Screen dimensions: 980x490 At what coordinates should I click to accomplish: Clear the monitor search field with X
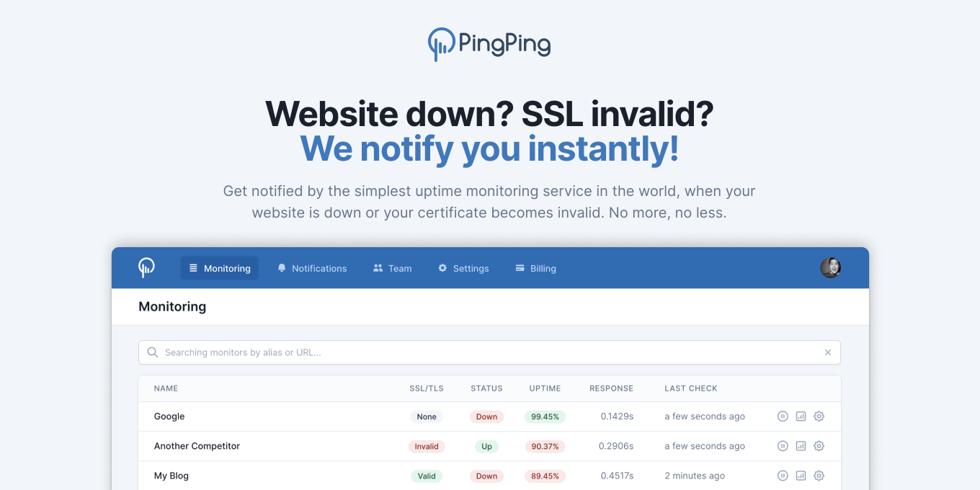click(x=828, y=352)
